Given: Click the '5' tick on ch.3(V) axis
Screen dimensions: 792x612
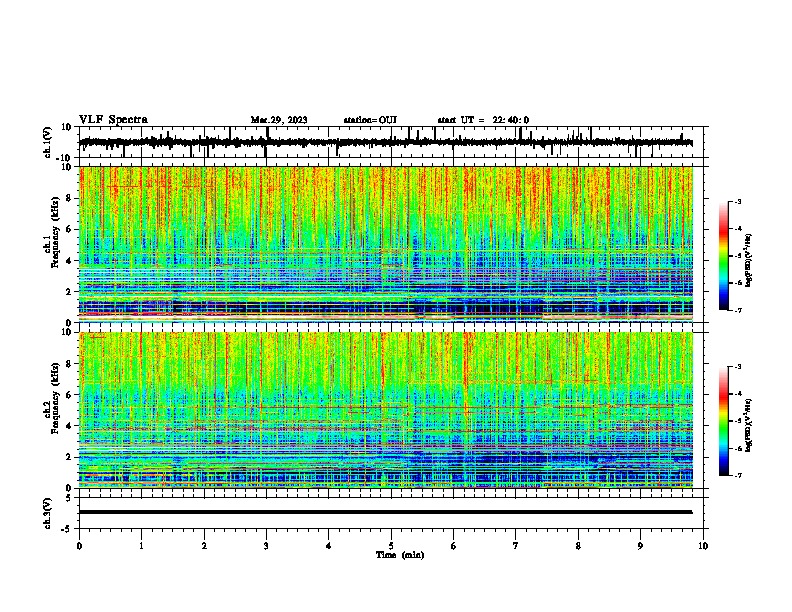Looking at the screenshot, I should (x=69, y=497).
